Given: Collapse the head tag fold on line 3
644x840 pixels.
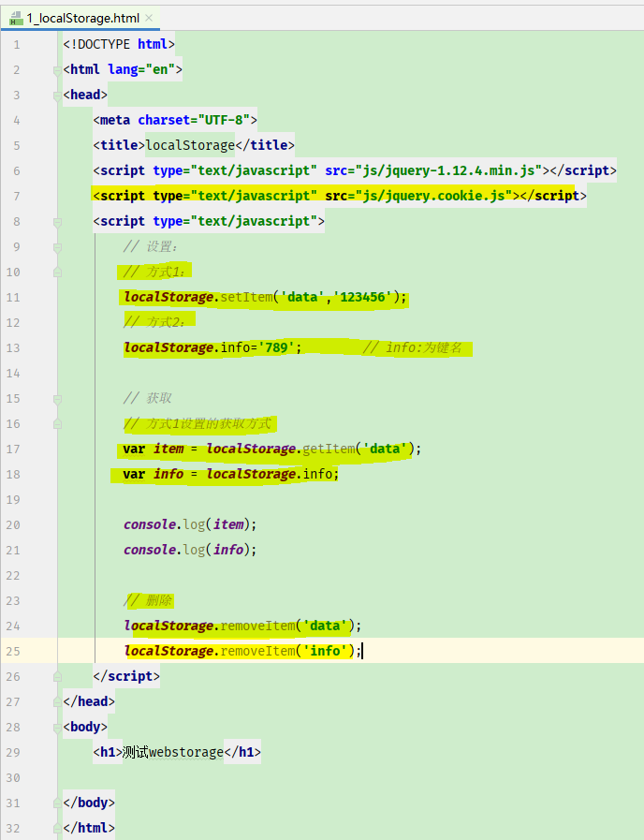Looking at the screenshot, I should tap(57, 96).
